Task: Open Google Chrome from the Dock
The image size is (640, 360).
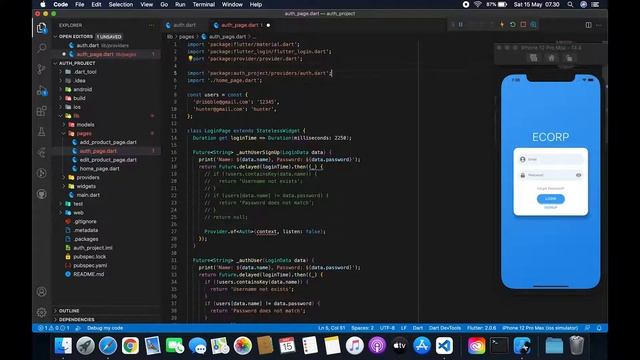Action: [130, 346]
